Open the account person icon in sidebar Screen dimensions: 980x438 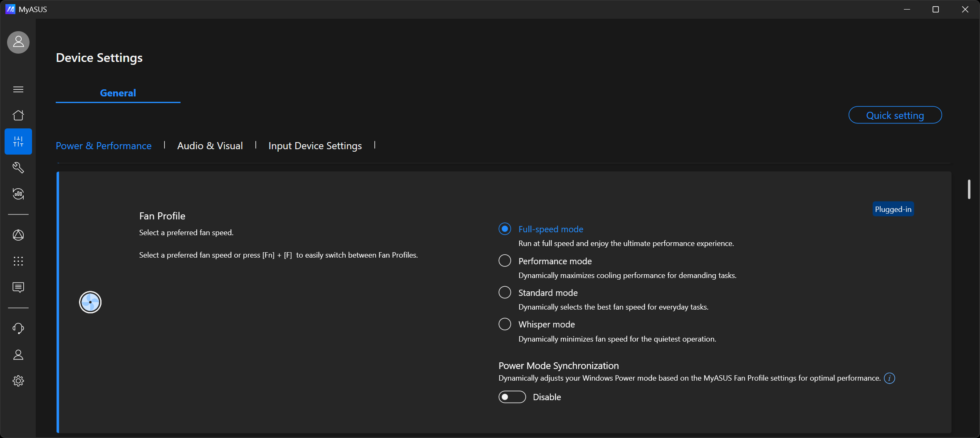pyautogui.click(x=18, y=354)
